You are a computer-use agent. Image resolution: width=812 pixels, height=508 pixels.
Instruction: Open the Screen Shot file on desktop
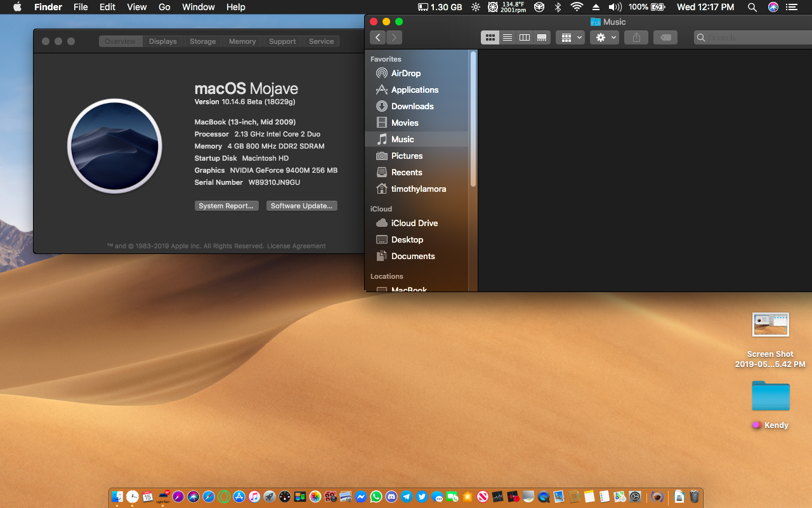pyautogui.click(x=770, y=324)
